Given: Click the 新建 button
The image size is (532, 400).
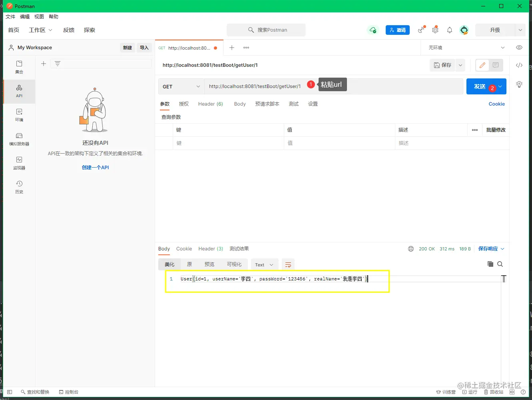Looking at the screenshot, I should pyautogui.click(x=128, y=48).
